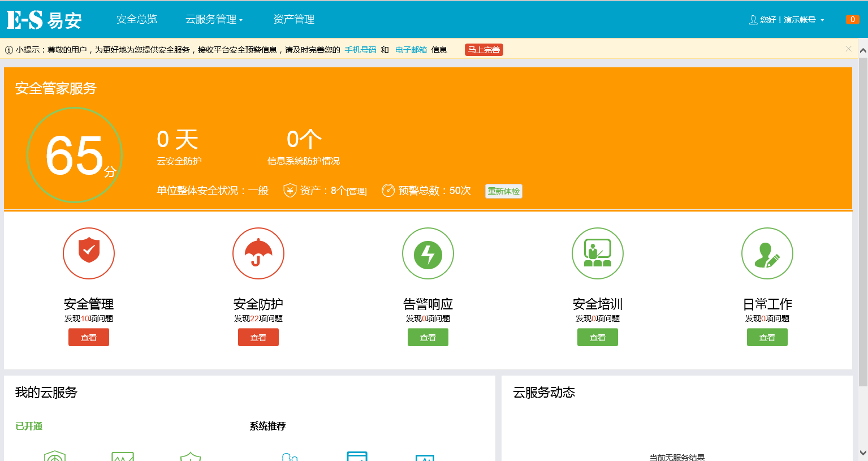868x461 pixels.
Task: Expand the 云服务管理 dropdown menu
Action: 214,19
